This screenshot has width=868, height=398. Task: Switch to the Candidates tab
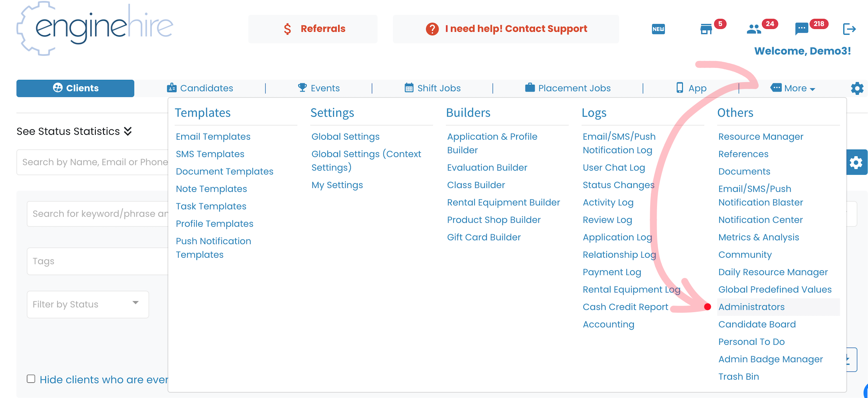tap(200, 88)
